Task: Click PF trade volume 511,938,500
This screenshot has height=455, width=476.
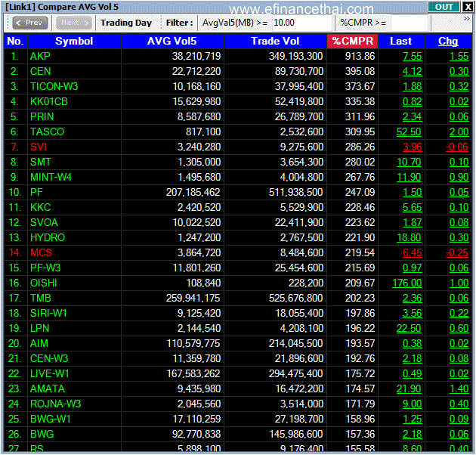Action: click(x=296, y=192)
